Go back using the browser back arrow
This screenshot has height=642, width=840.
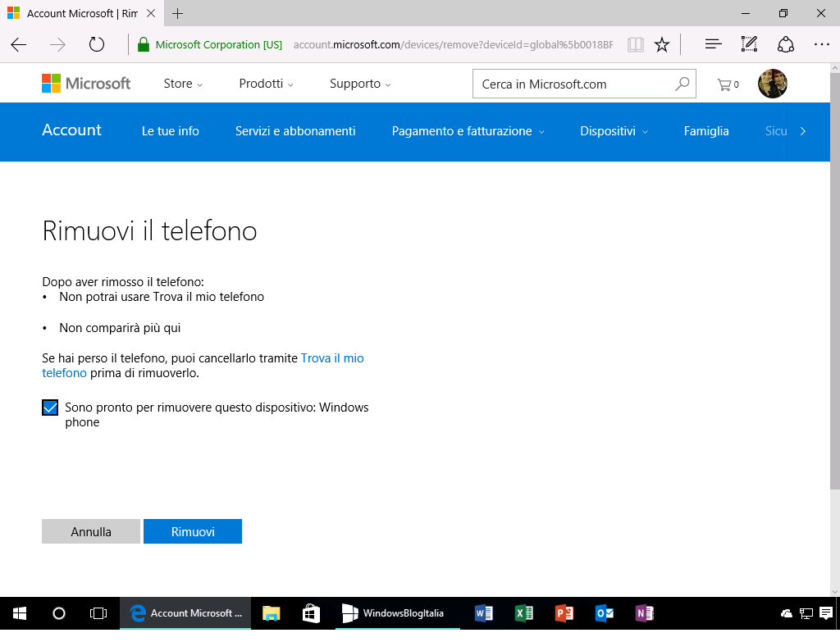[19, 44]
